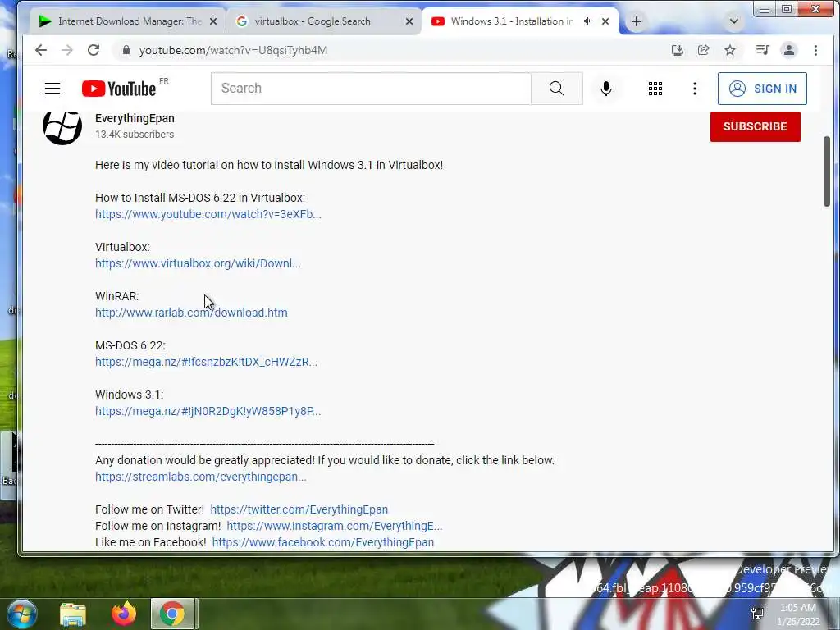The image size is (840, 630).
Task: Click the Chrome taskbar icon
Action: 172,614
